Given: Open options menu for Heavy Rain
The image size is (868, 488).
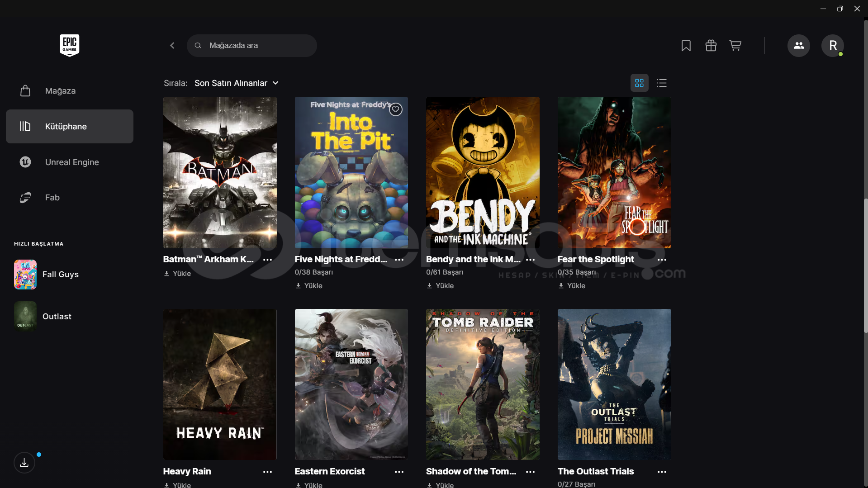Looking at the screenshot, I should click(268, 472).
